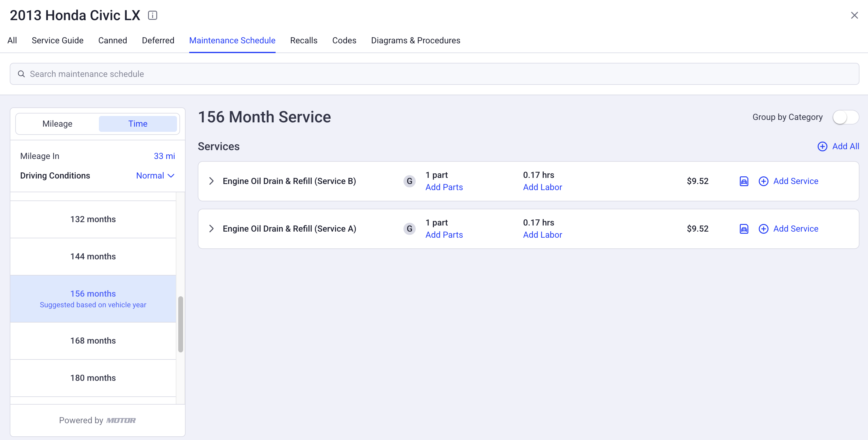Click plus icon for Service A Add Service
The image size is (868, 440).
[x=763, y=229]
